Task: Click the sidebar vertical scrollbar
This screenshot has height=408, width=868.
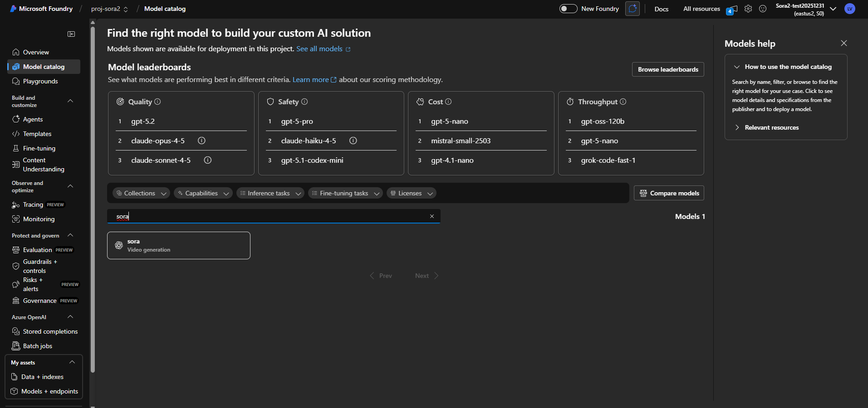Action: [x=93, y=199]
